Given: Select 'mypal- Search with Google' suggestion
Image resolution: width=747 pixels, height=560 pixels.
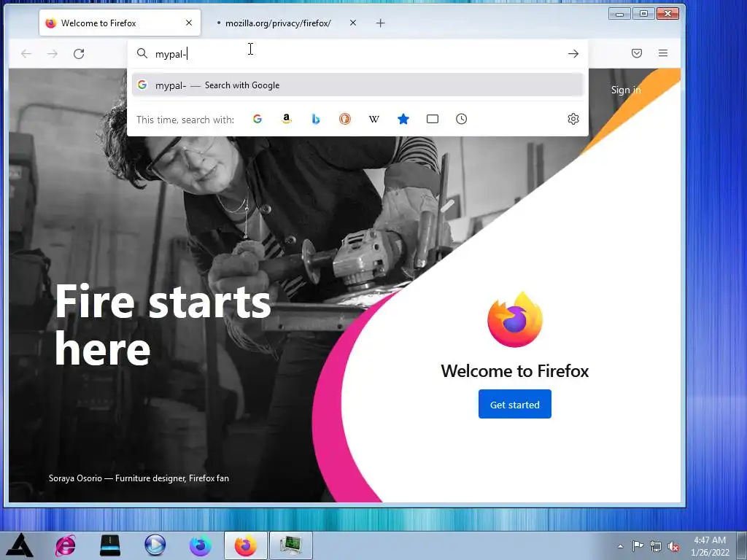Looking at the screenshot, I should (x=357, y=85).
